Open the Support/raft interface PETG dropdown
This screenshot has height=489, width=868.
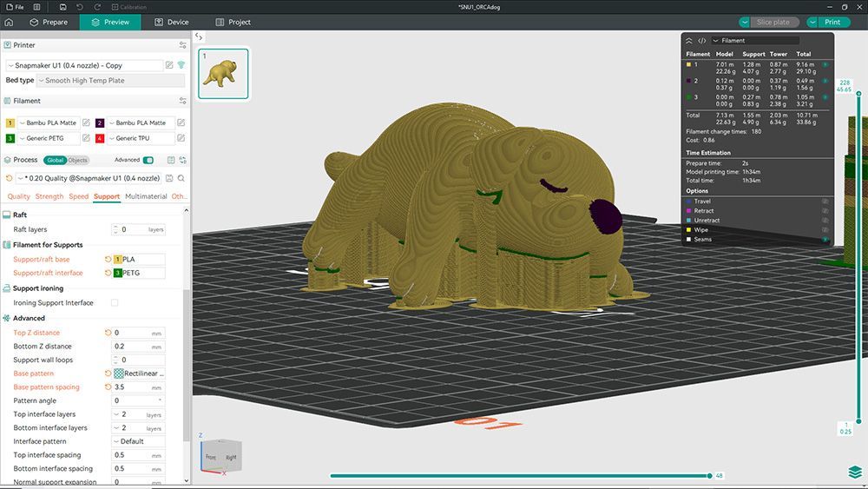[x=138, y=273]
